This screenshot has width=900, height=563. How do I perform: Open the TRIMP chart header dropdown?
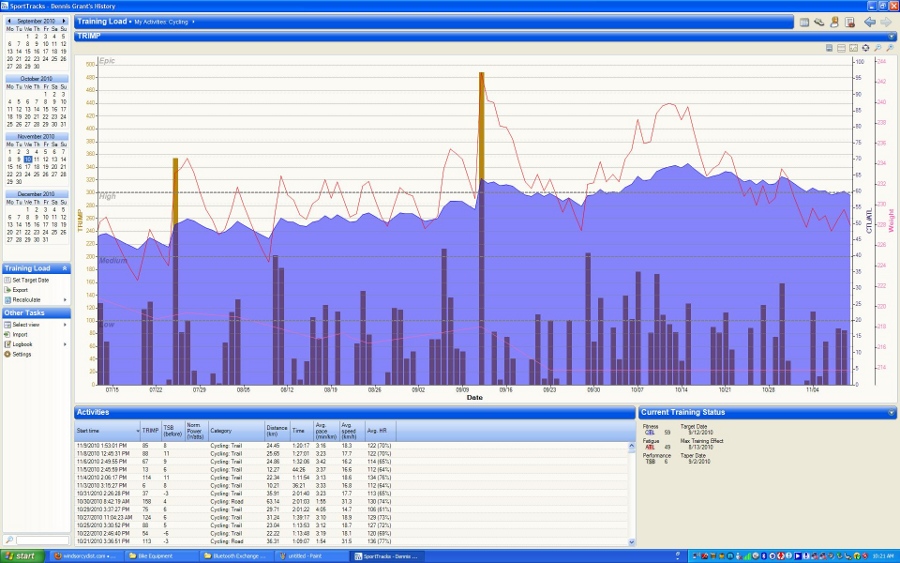[891, 36]
